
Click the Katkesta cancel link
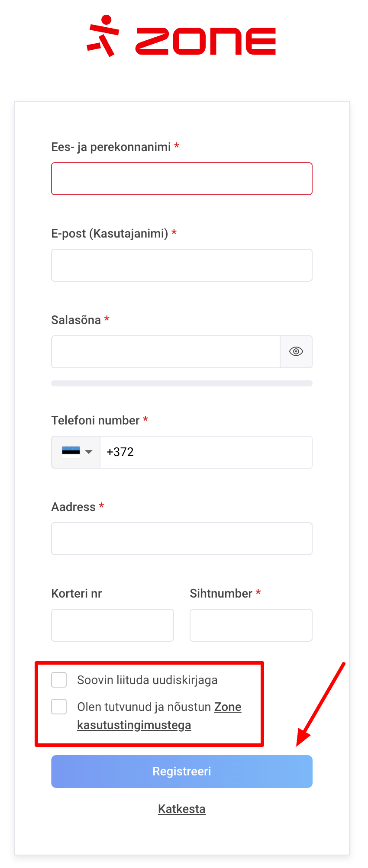(182, 809)
